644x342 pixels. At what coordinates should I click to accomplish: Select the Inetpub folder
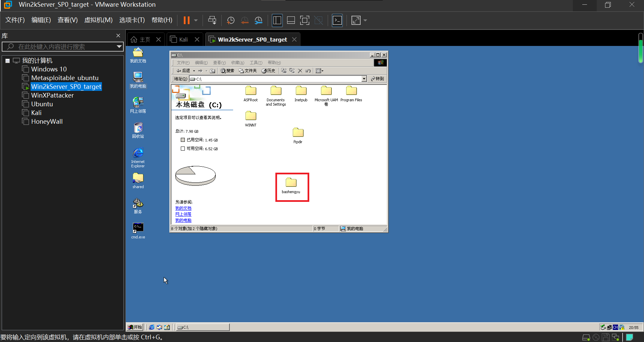pos(301,94)
